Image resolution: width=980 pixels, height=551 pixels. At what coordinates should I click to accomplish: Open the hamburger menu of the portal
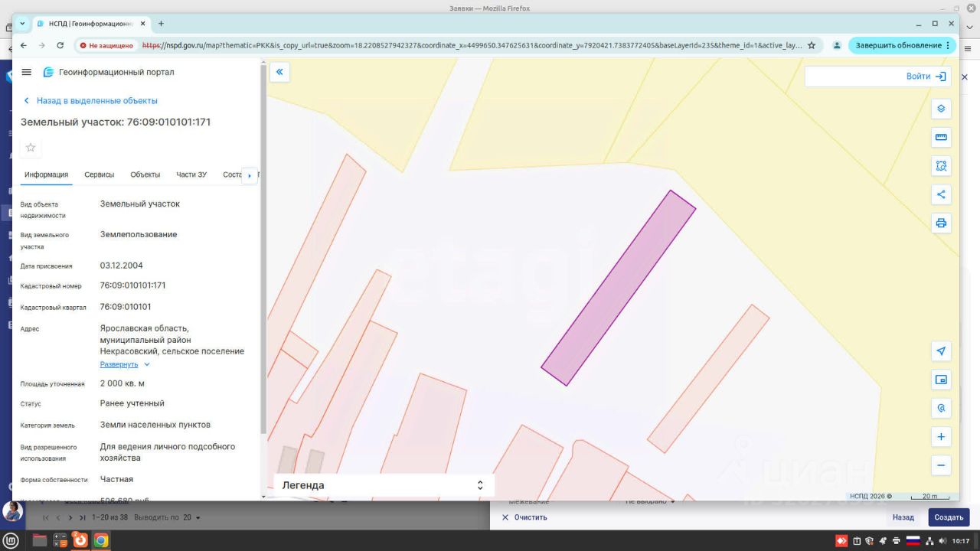(27, 72)
